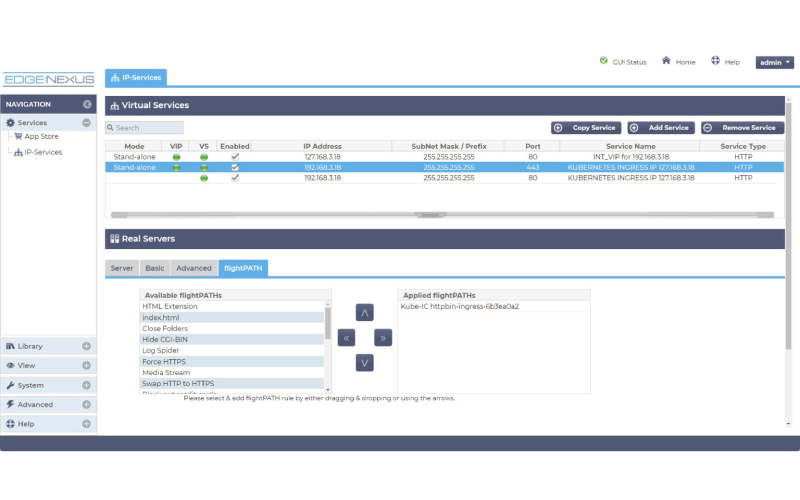Click the Search input field
The height and width of the screenshot is (500, 800).
(145, 128)
